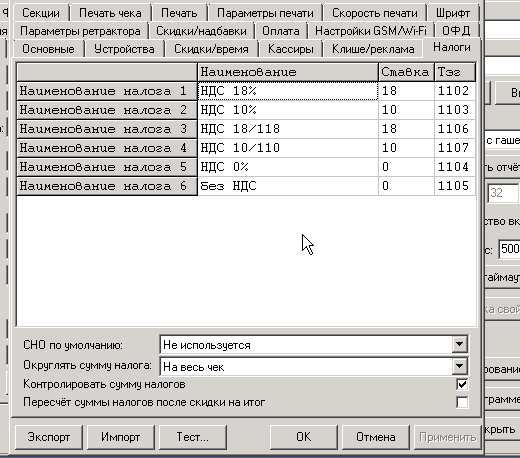Screen dimensions: 520x458
Task: Open the Оплата tab
Action: [x=281, y=31]
